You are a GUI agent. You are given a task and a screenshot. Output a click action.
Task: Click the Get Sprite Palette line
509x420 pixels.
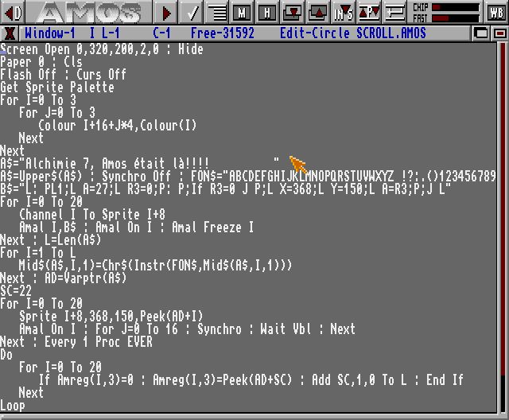57,87
